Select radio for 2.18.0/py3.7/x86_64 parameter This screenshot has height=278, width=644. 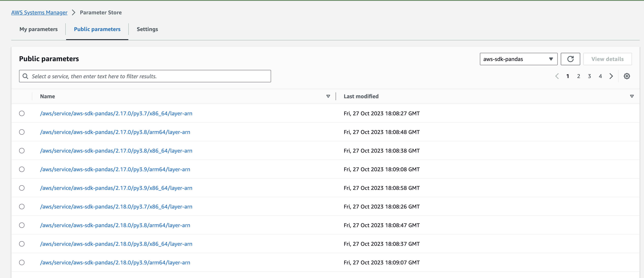(22, 207)
